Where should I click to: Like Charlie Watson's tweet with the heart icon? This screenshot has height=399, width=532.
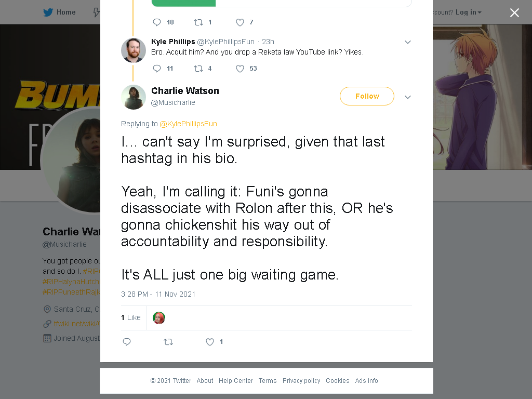tap(210, 342)
